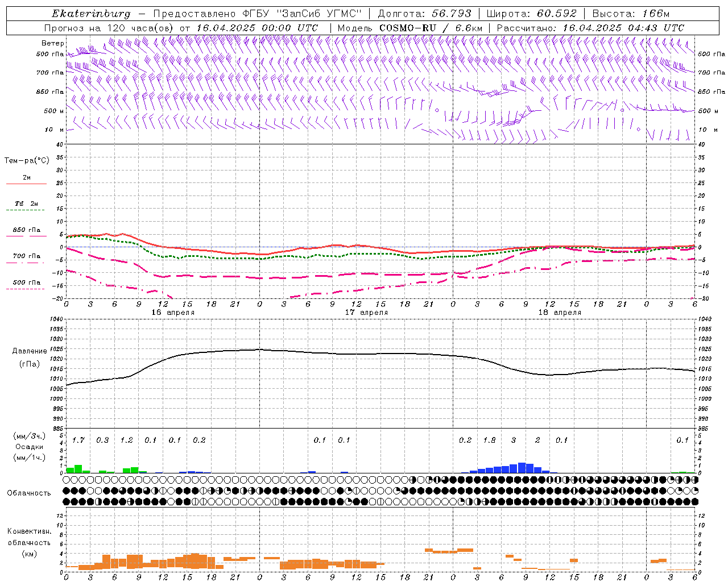Click the '1.8' three-hour precipitation value
This screenshot has height=582, width=728.
(489, 440)
